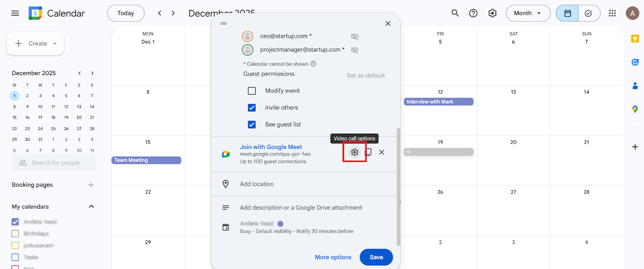Click the Save button
Viewport: 644px width, 269px height.
coord(376,257)
